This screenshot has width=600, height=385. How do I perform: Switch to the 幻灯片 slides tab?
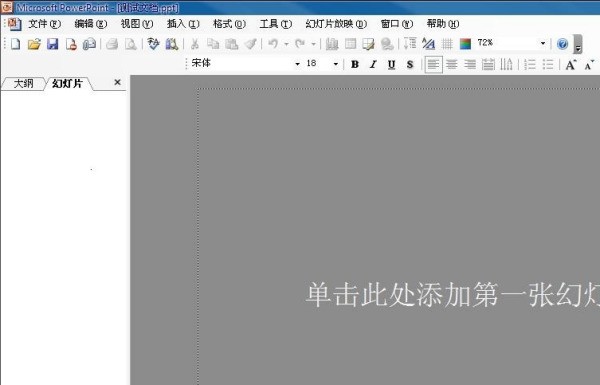[67, 83]
